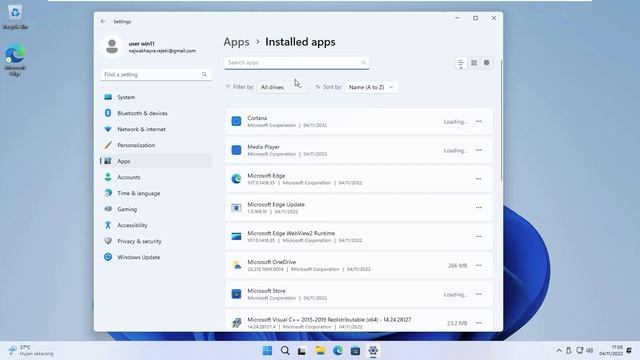
Task: Open Visual C++ Redistributable more options
Action: coord(479,323)
